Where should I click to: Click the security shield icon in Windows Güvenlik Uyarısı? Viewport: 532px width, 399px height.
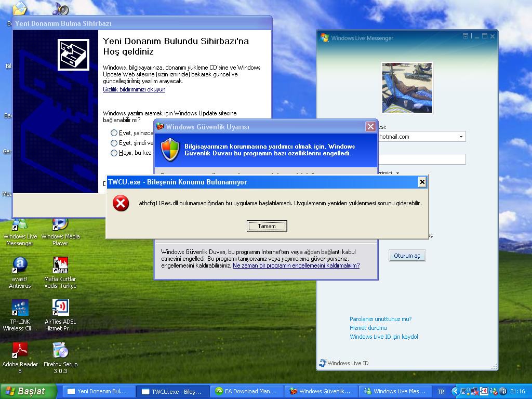pyautogui.click(x=170, y=150)
